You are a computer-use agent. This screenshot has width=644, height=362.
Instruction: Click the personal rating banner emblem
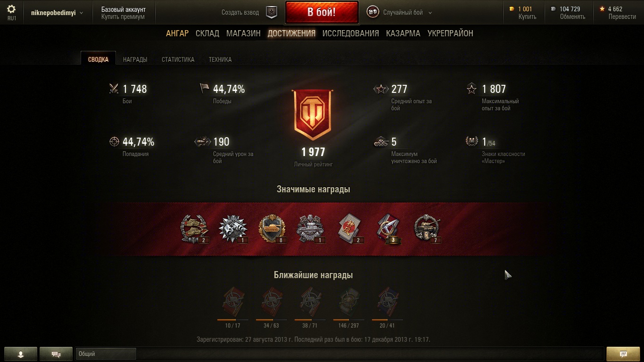pos(313,115)
